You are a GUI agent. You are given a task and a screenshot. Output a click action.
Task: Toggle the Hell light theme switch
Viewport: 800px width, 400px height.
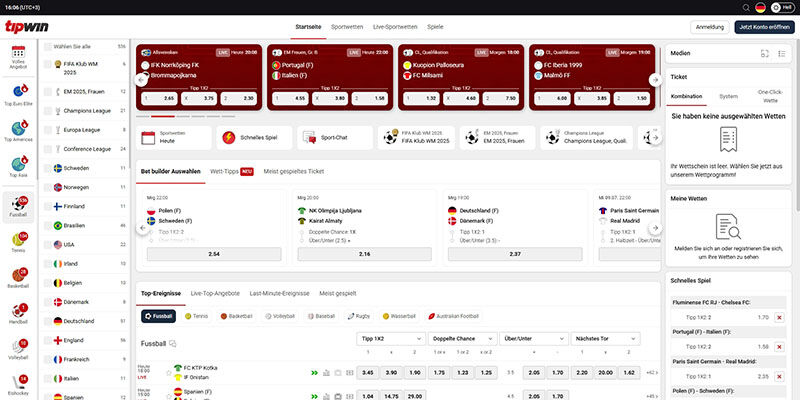coord(781,7)
